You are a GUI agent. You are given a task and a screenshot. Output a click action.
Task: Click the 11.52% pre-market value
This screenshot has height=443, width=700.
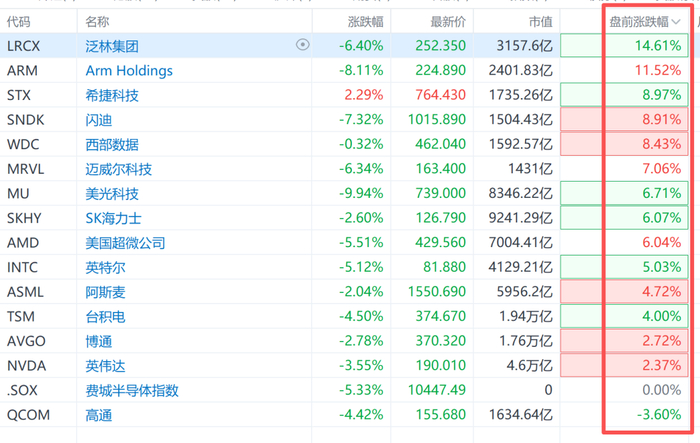pyautogui.click(x=658, y=70)
